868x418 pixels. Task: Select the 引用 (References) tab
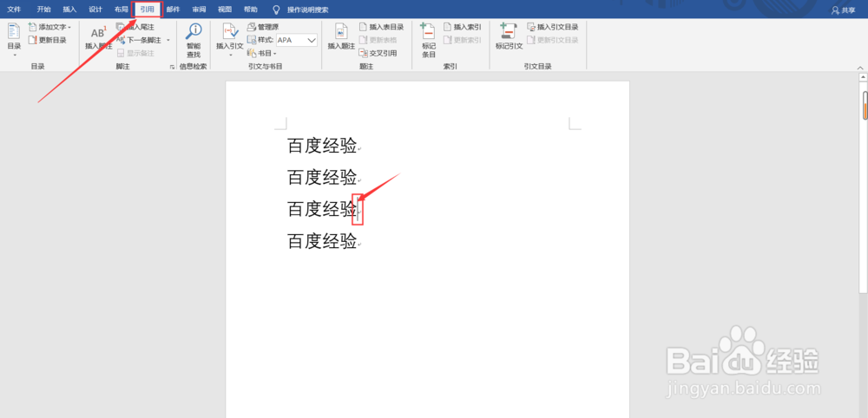coord(148,10)
